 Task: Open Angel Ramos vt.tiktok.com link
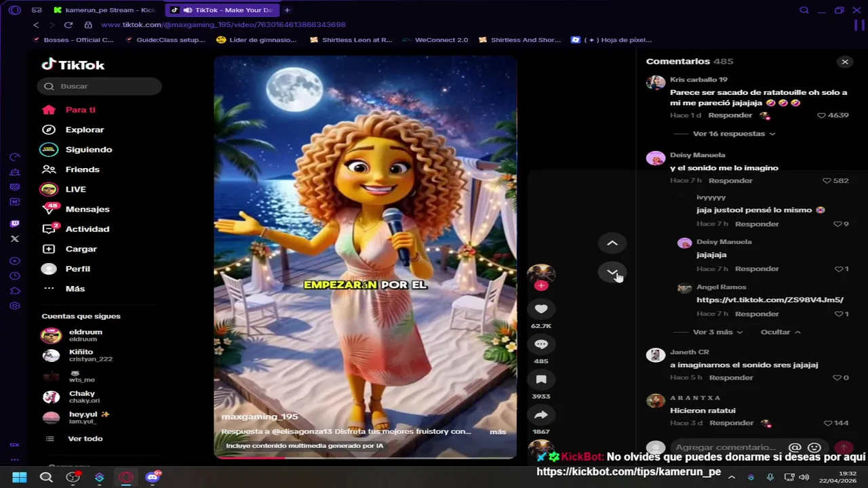coord(770,300)
